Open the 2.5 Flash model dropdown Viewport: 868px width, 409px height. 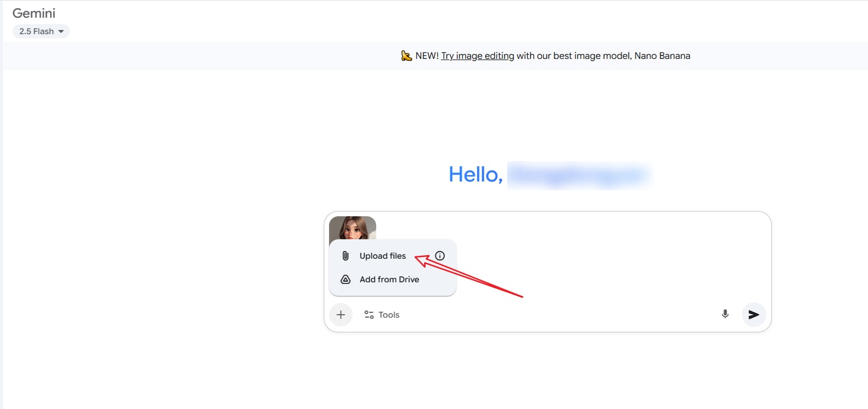41,31
